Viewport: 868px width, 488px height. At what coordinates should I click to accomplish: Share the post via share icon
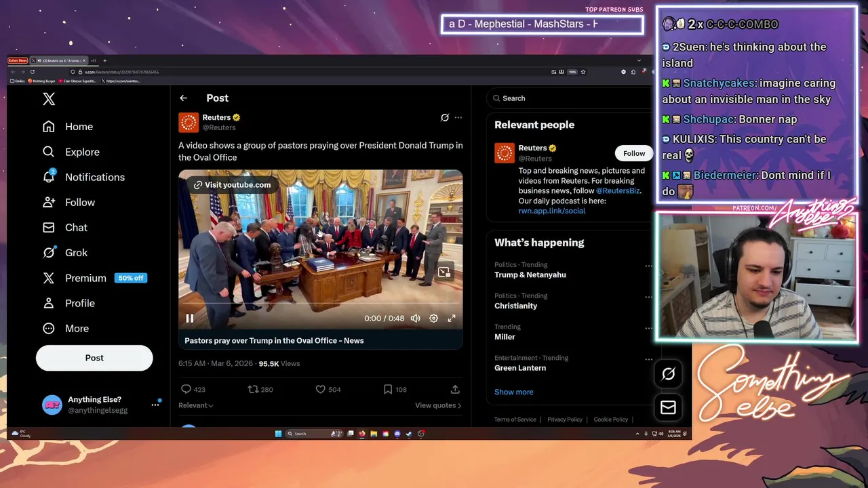[455, 389]
